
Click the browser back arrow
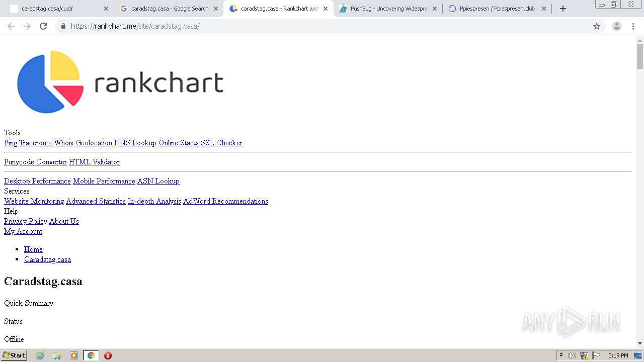click(11, 26)
